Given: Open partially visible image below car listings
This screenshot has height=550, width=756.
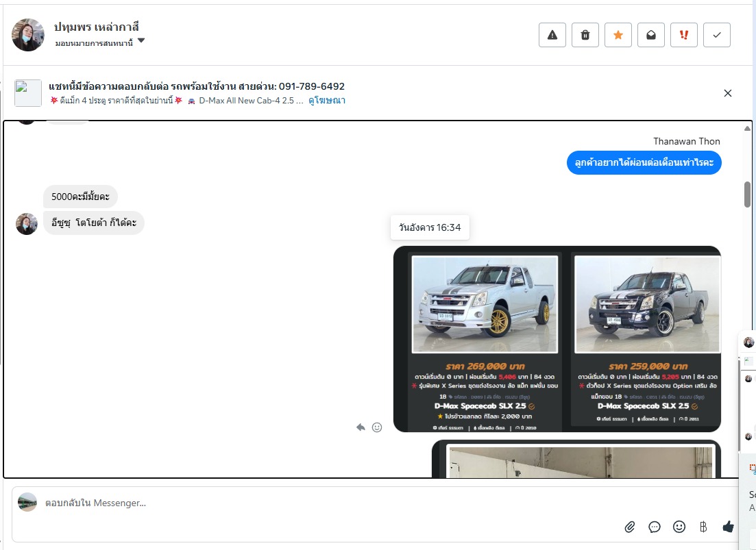Looking at the screenshot, I should coord(576,459).
